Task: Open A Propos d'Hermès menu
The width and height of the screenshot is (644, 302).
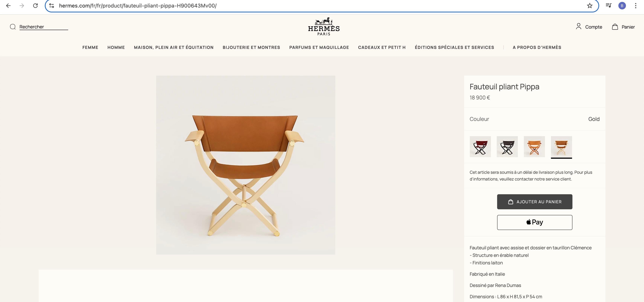Action: click(537, 47)
